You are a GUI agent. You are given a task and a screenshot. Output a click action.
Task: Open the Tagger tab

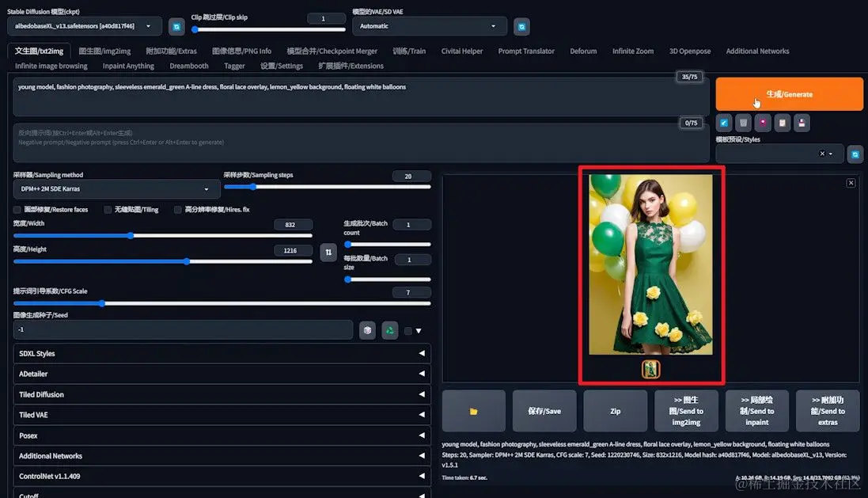click(x=234, y=66)
